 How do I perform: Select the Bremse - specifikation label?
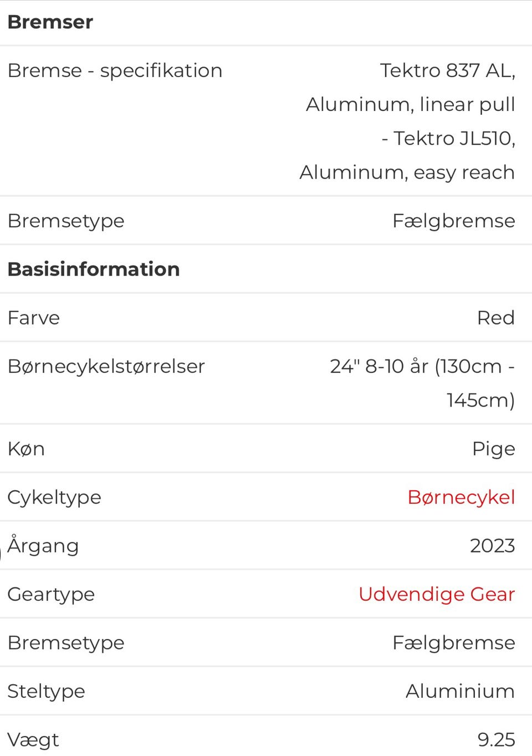pyautogui.click(x=115, y=71)
